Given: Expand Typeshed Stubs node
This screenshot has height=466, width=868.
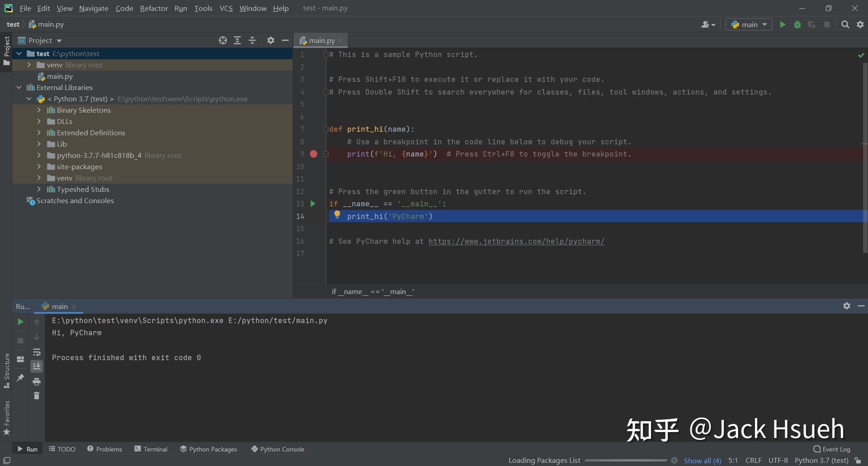Looking at the screenshot, I should (x=39, y=189).
